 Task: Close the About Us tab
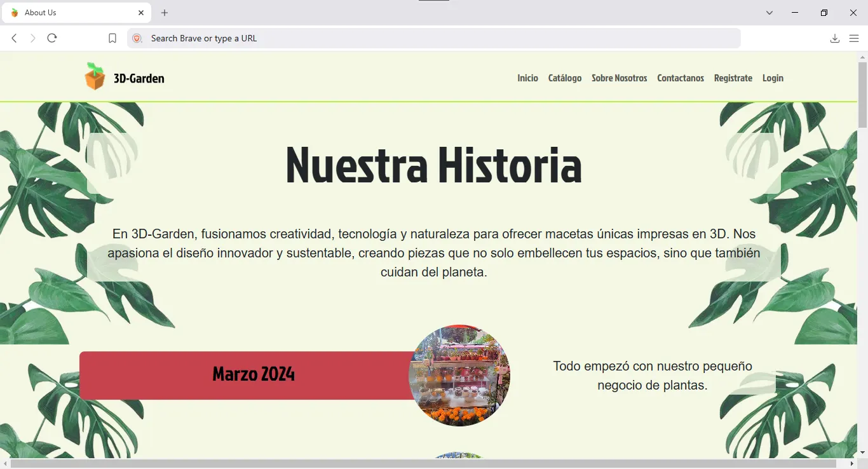[x=141, y=13]
